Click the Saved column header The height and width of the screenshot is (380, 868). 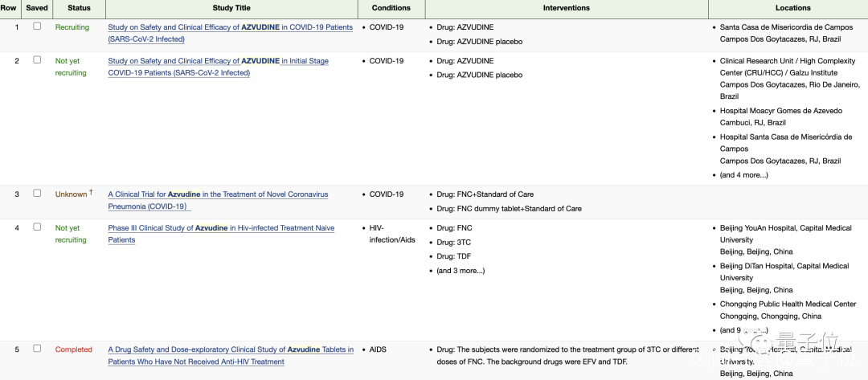tap(37, 8)
